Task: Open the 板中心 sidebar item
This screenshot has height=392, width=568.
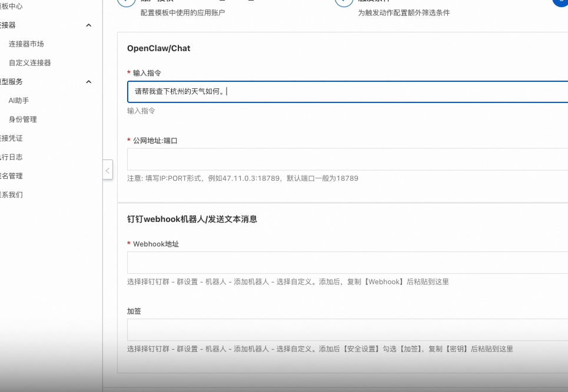Action: 11,6
